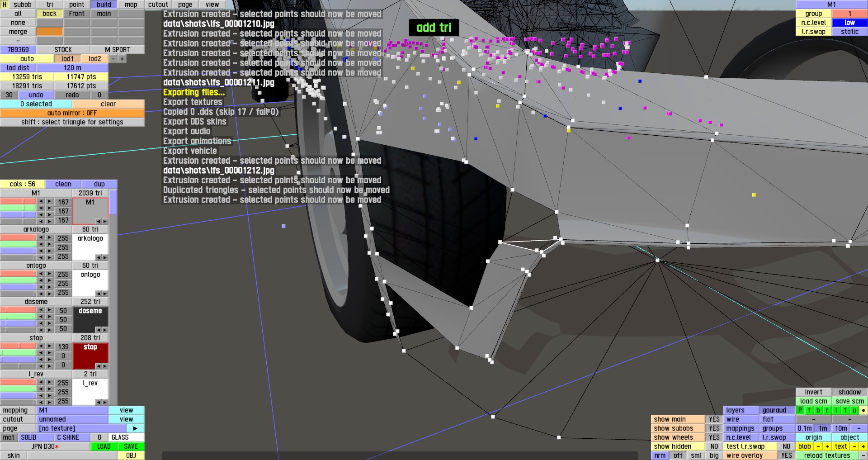Open the mapping M1 selector field
Image resolution: width=868 pixels, height=460 pixels.
[72, 410]
